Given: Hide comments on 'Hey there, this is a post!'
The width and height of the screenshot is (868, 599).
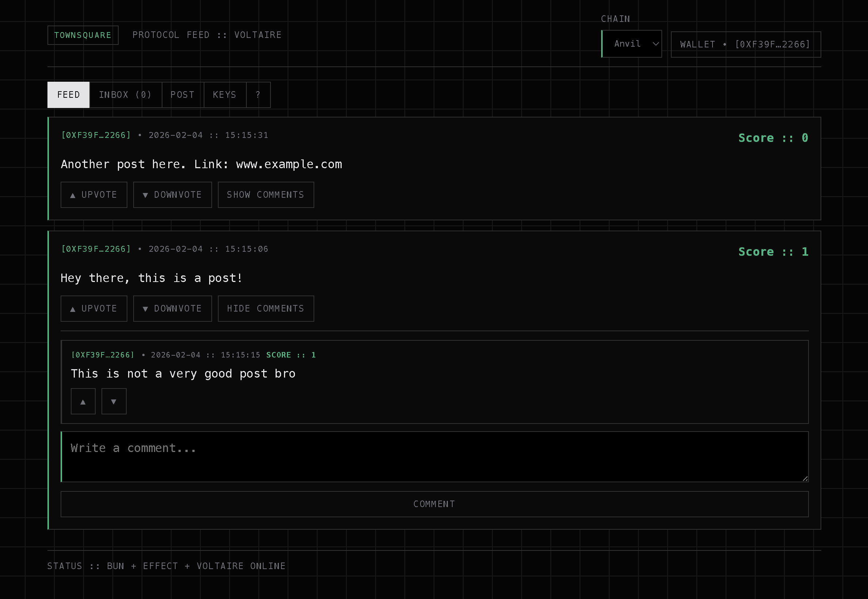Looking at the screenshot, I should (x=265, y=308).
